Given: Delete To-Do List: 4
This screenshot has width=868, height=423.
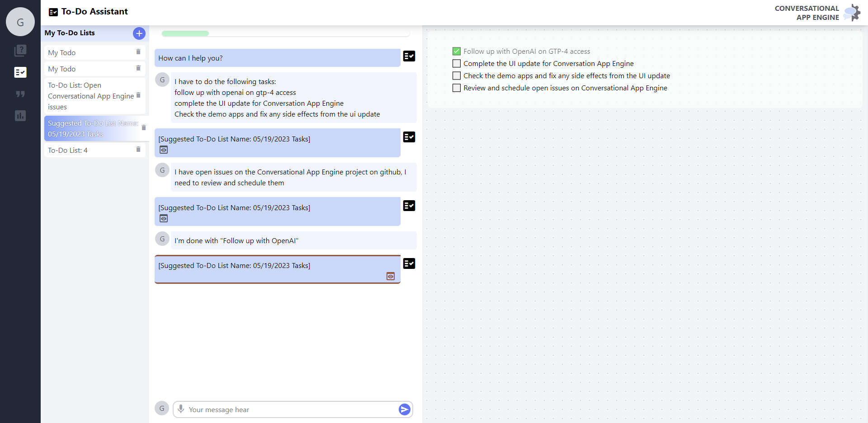Looking at the screenshot, I should (138, 150).
